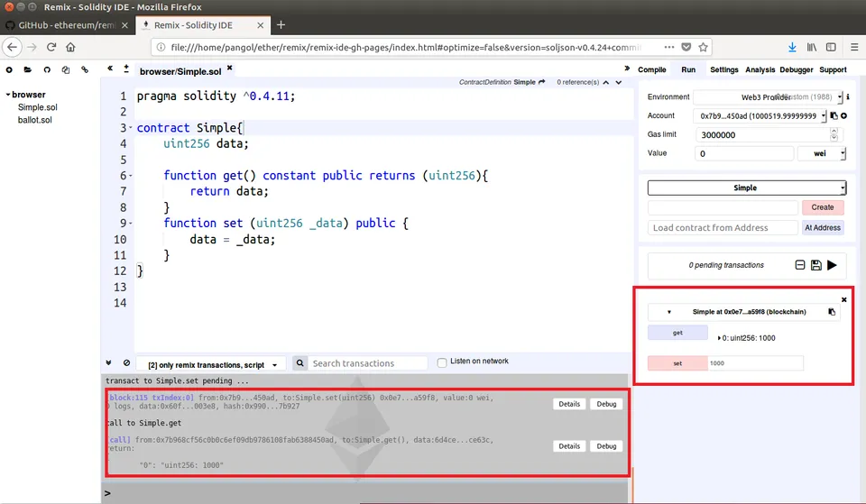Image resolution: width=866 pixels, height=504 pixels.
Task: Show environment info icon
Action: (848, 96)
